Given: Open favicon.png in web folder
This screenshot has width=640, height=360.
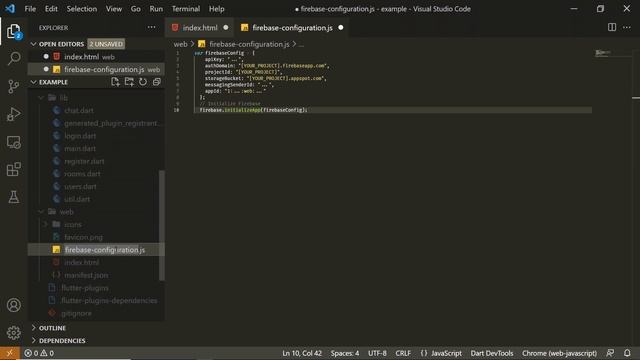Looking at the screenshot, I should pos(83,237).
